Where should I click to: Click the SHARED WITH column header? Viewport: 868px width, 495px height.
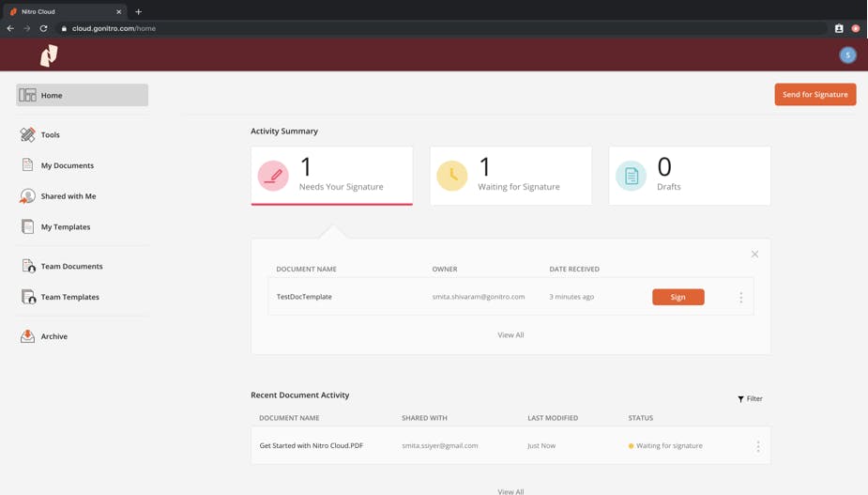click(x=424, y=418)
